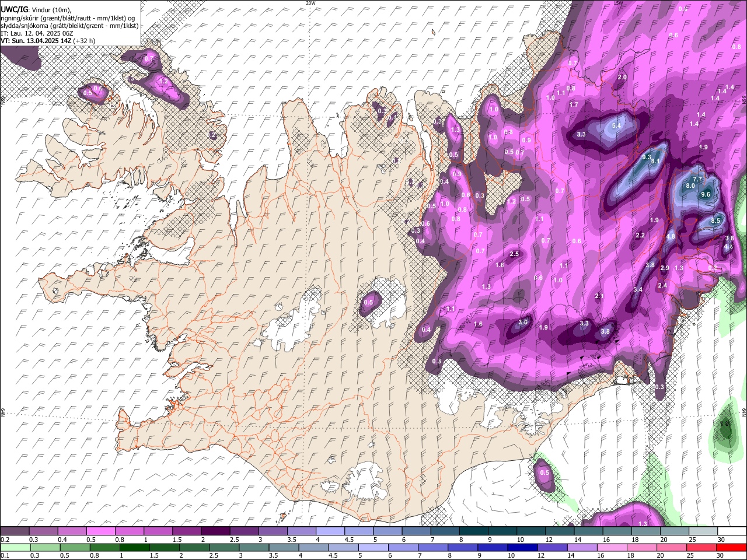Image resolution: width=747 pixels, height=560 pixels.
Task: Pick the top legend swatch between 2 and 2.5
Action: pyautogui.click(x=215, y=531)
